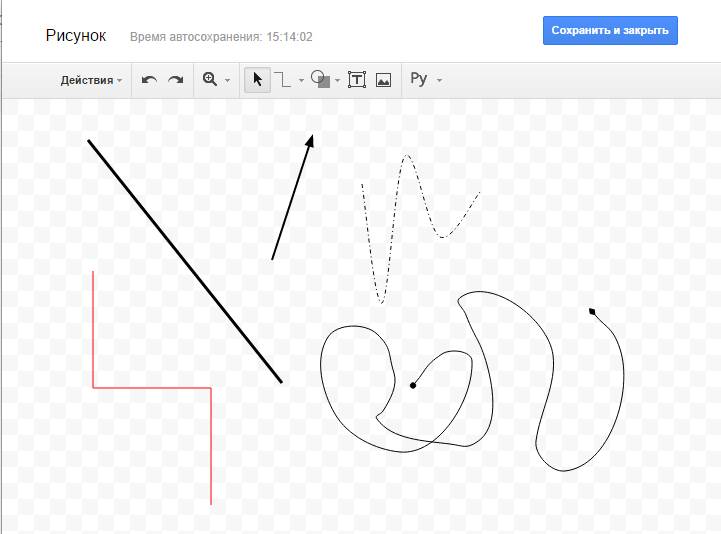
Task: Select the black arrow line
Action: click(x=292, y=198)
